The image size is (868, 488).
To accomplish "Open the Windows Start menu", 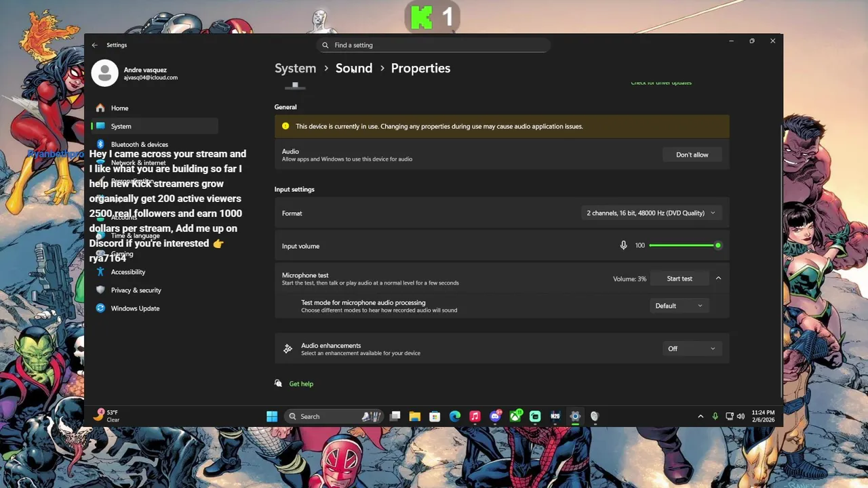I will click(x=272, y=416).
